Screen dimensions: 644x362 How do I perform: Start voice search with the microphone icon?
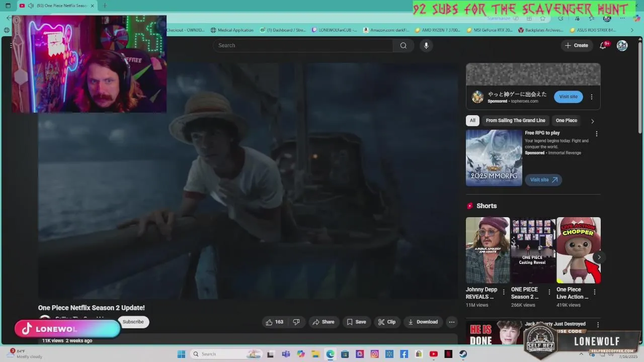pos(426,45)
